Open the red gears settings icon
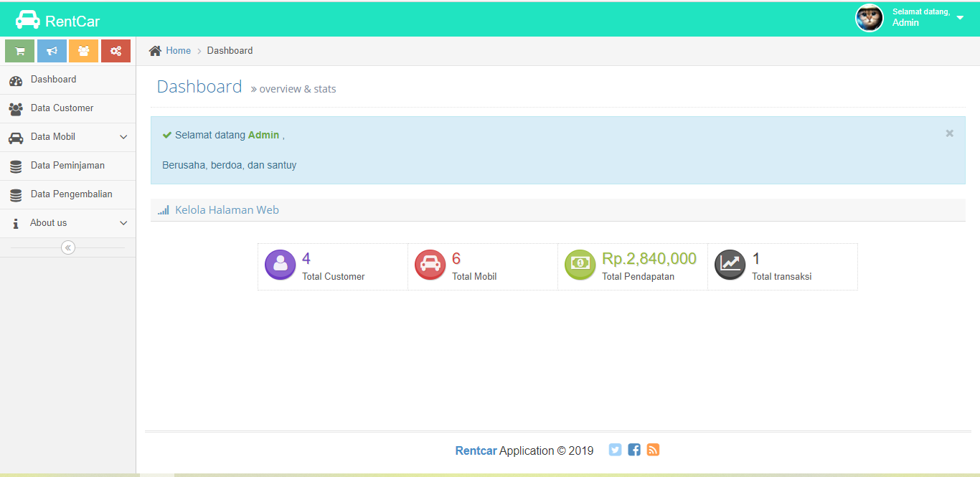980x477 pixels. point(116,50)
